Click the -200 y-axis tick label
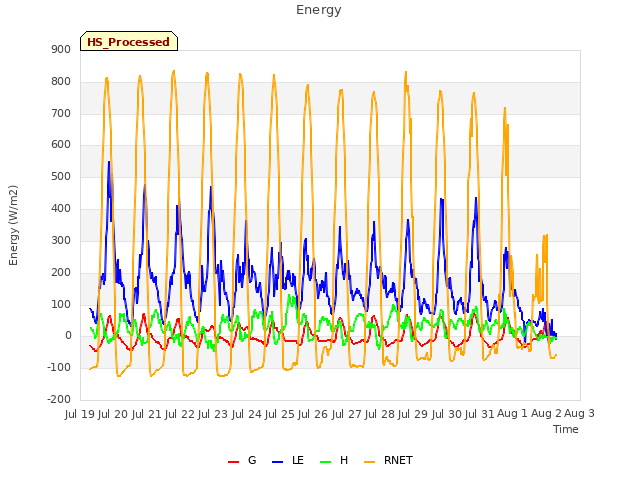 59,400
